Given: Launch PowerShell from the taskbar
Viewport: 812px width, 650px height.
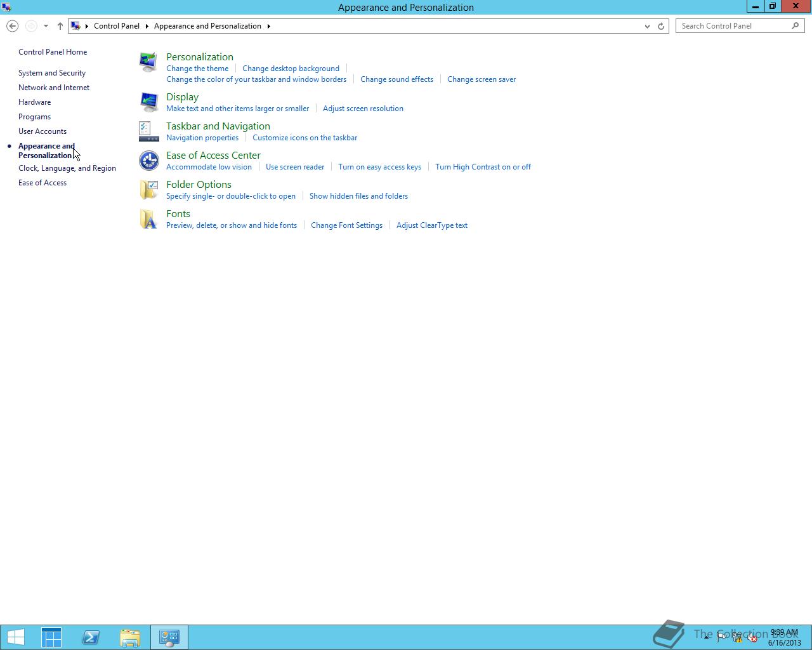Looking at the screenshot, I should [x=91, y=637].
